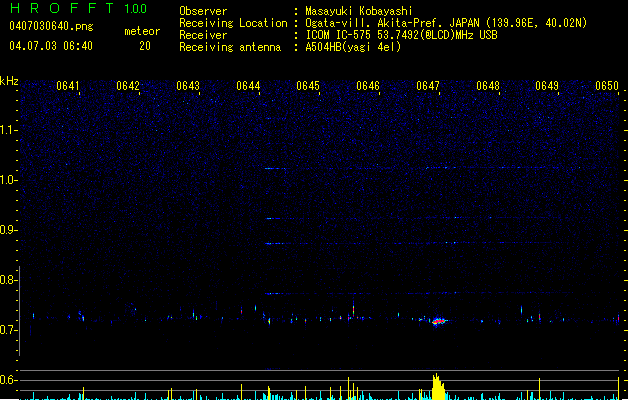Image resolution: width=629 pixels, height=400 pixels.
Task: Click the 0645 time marker
Action: tap(308, 86)
